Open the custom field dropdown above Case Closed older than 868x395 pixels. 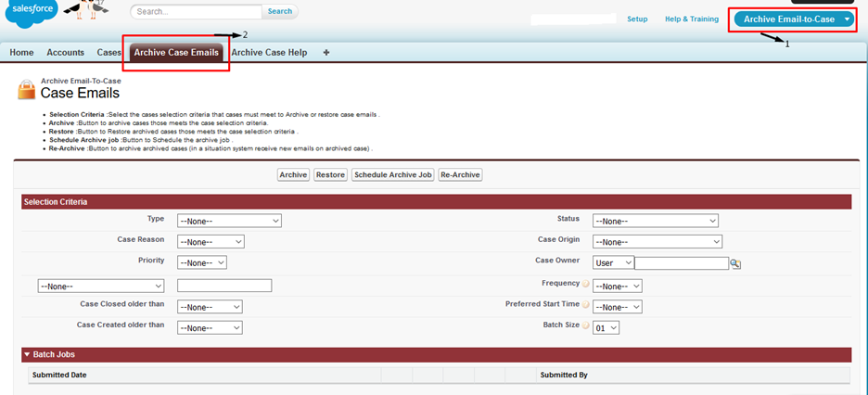pyautogui.click(x=101, y=286)
